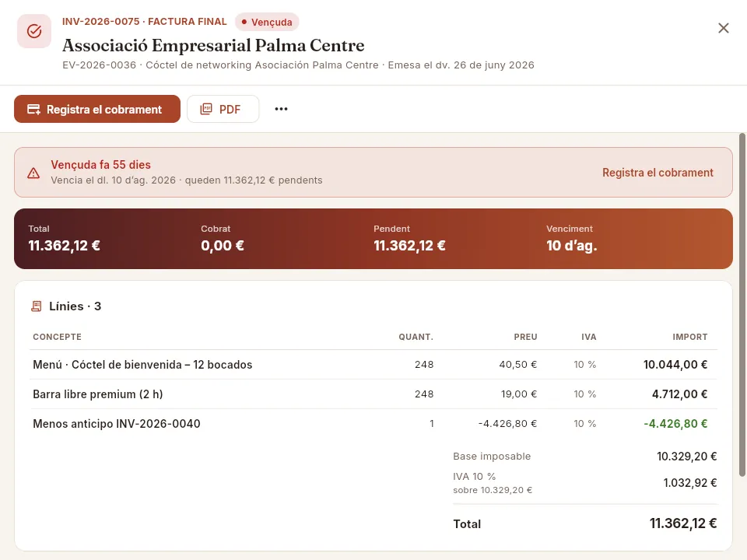Click the Total 11.362,12 € summary value

click(x=64, y=246)
